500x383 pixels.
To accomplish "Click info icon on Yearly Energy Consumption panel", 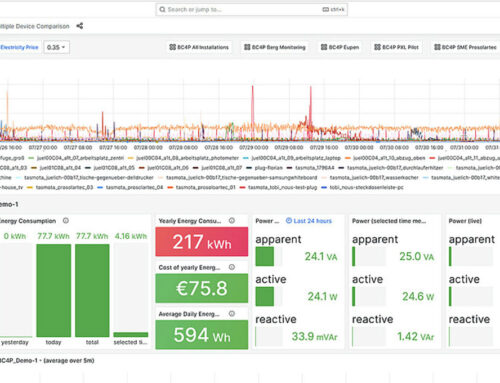I will point(232,221).
